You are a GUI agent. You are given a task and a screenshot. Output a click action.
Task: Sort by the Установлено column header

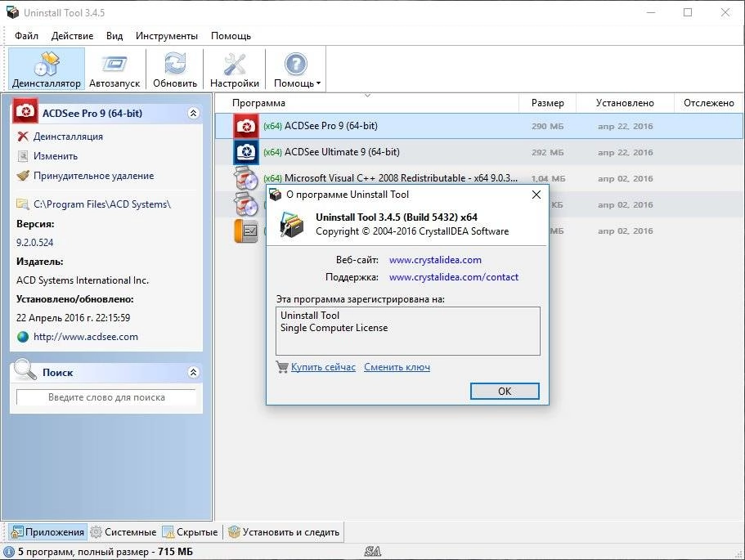[625, 103]
